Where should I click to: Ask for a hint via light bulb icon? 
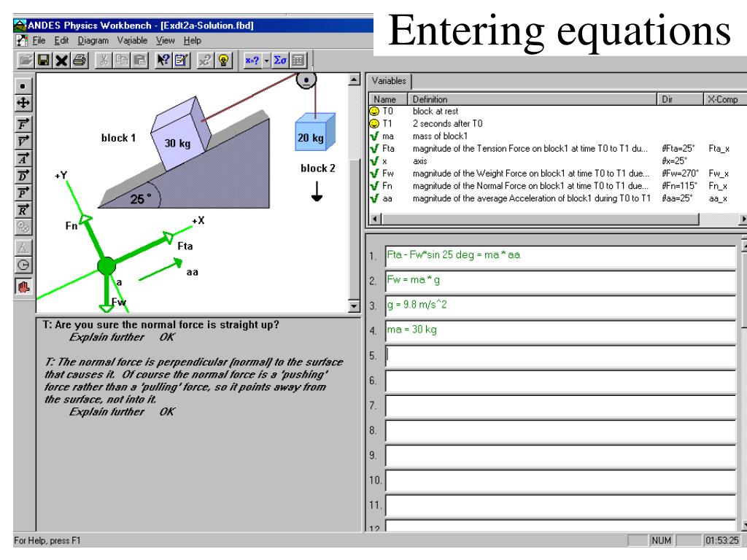[x=223, y=61]
